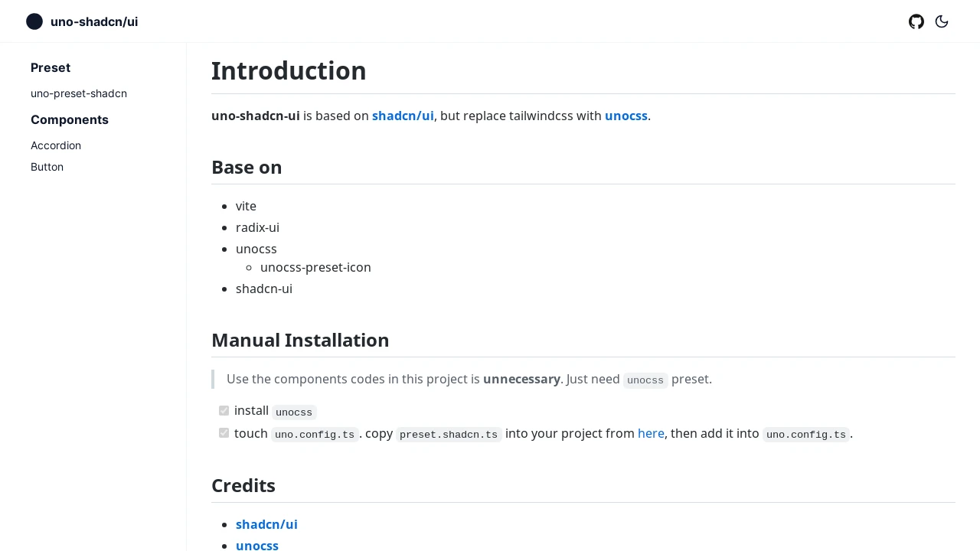The height and width of the screenshot is (551, 980).
Task: Follow the unocss link in the intro sentence
Action: tap(626, 116)
